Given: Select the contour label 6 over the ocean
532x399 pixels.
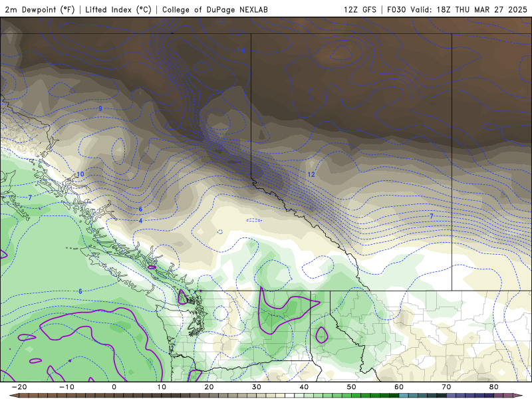Looking at the screenshot, I should pyautogui.click(x=80, y=291).
